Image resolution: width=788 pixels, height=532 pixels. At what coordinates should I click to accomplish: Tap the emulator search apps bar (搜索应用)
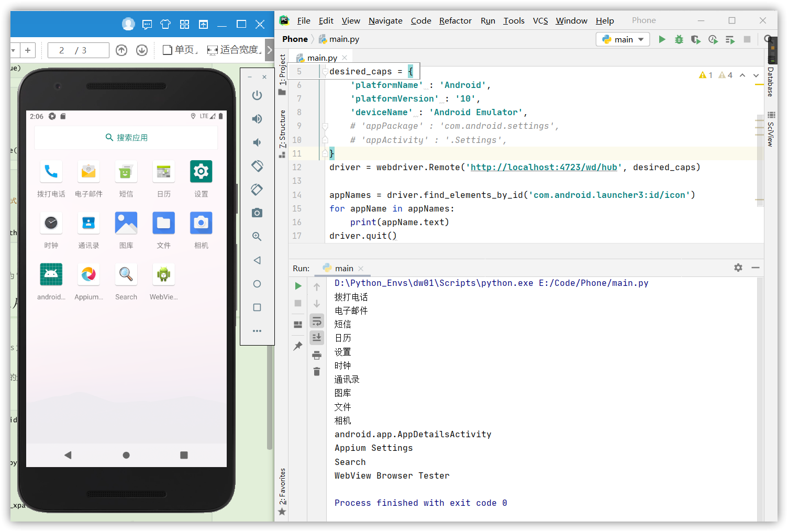(126, 137)
